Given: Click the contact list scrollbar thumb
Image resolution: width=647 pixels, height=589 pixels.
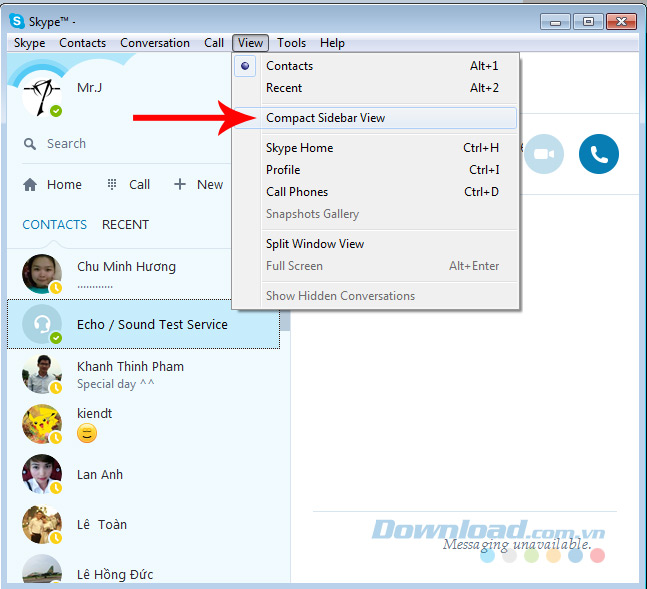Looking at the screenshot, I should [285, 320].
